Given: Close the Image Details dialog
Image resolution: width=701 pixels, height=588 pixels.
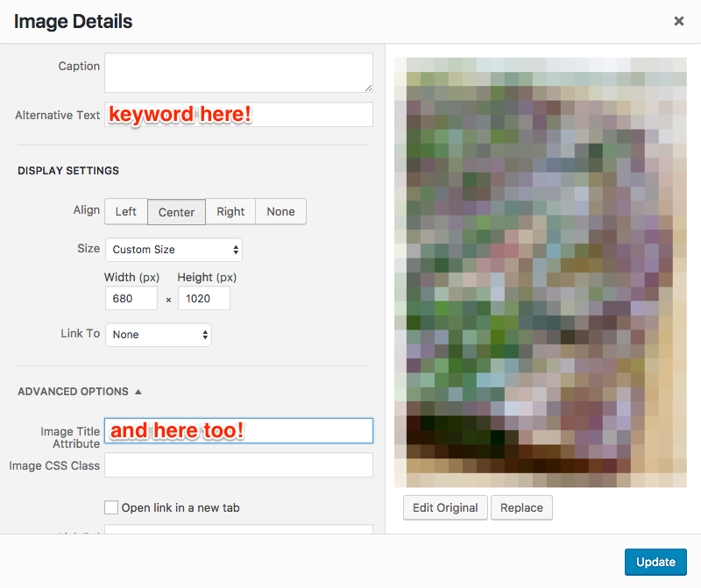Looking at the screenshot, I should point(679,21).
